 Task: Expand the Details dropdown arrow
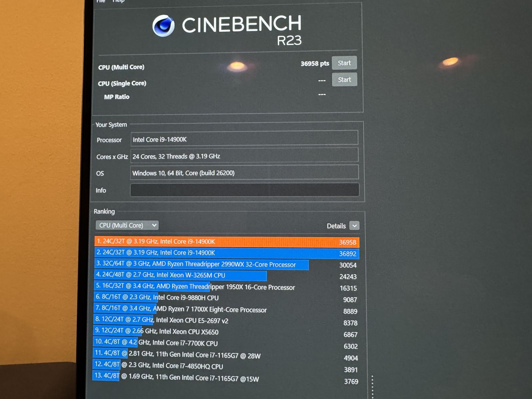point(354,226)
